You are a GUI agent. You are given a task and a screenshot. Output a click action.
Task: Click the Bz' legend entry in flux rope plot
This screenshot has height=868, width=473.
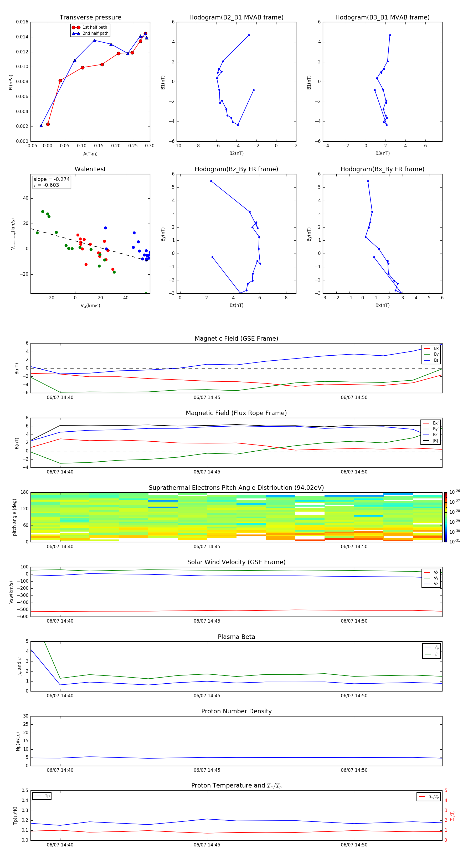[431, 435]
